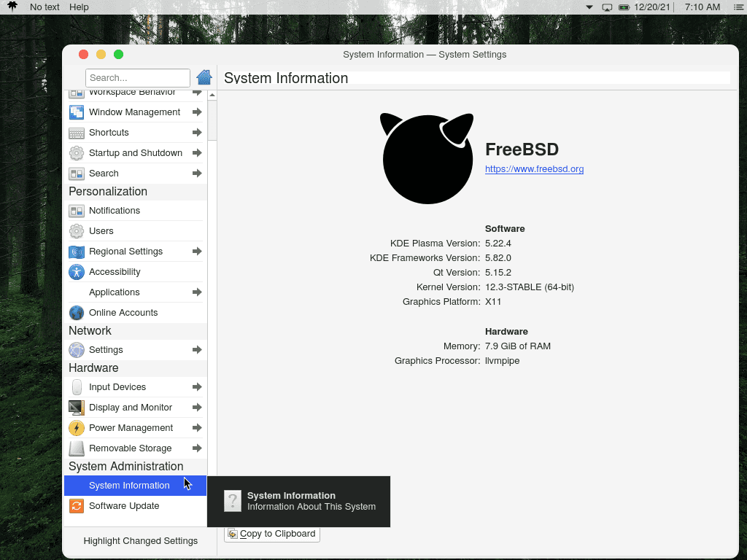Screen dimensions: 747x560
Task: Select the Shortcuts keyboard icon
Action: click(77, 132)
